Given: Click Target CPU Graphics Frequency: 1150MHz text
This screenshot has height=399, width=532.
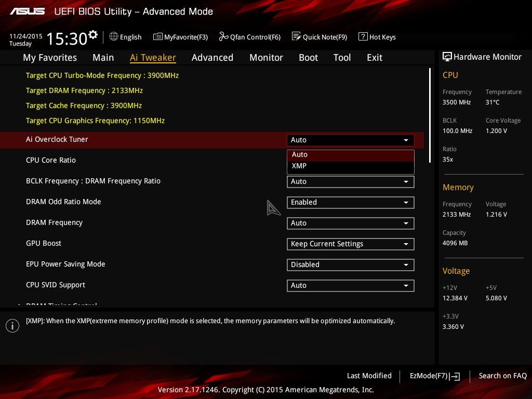Looking at the screenshot, I should click(96, 121).
